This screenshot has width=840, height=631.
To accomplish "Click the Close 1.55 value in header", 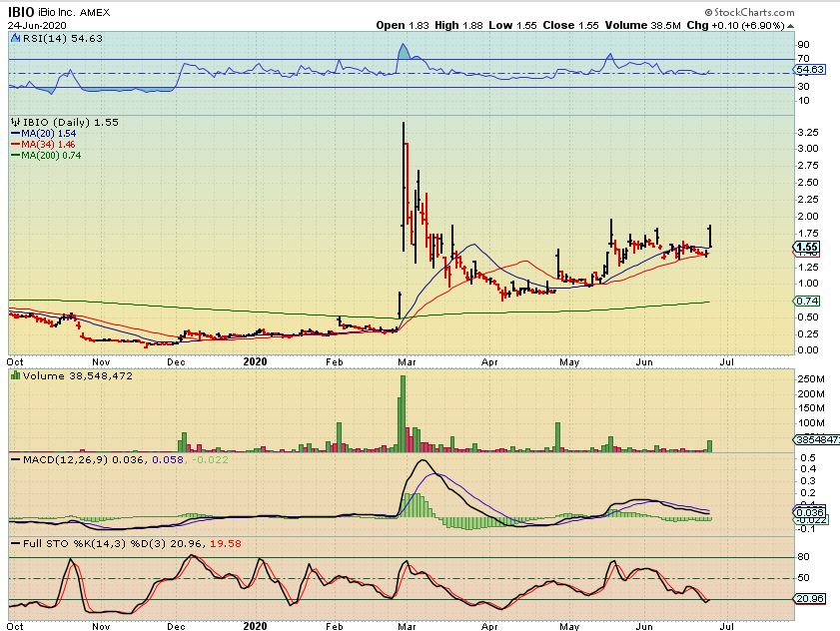I will [x=570, y=25].
